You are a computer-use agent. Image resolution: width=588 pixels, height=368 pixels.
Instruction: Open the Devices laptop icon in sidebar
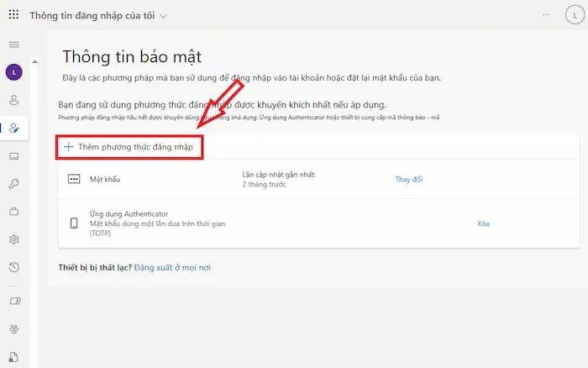click(14, 156)
